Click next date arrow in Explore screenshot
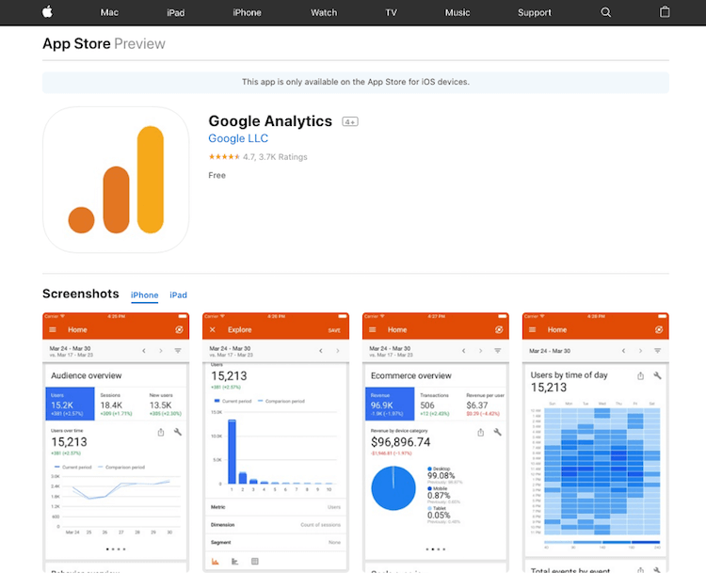This screenshot has height=588, width=706. coord(338,351)
